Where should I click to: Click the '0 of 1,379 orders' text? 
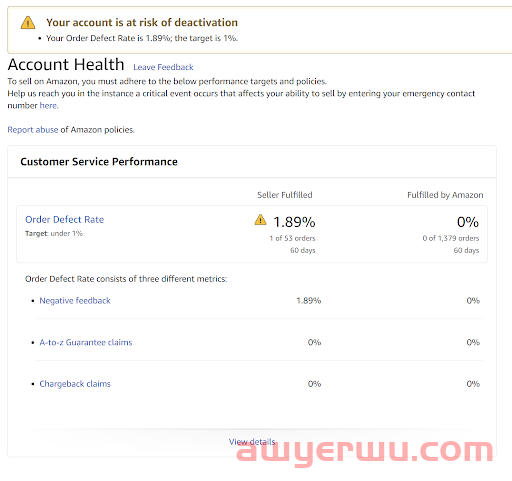pyautogui.click(x=451, y=238)
